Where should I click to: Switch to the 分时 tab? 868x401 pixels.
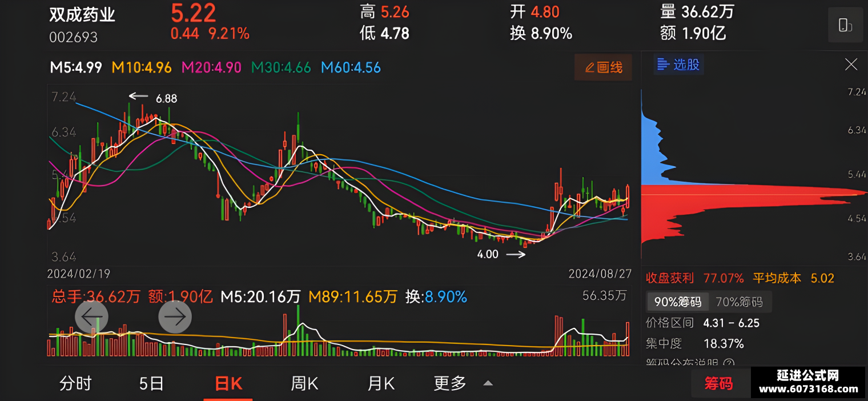coord(75,383)
